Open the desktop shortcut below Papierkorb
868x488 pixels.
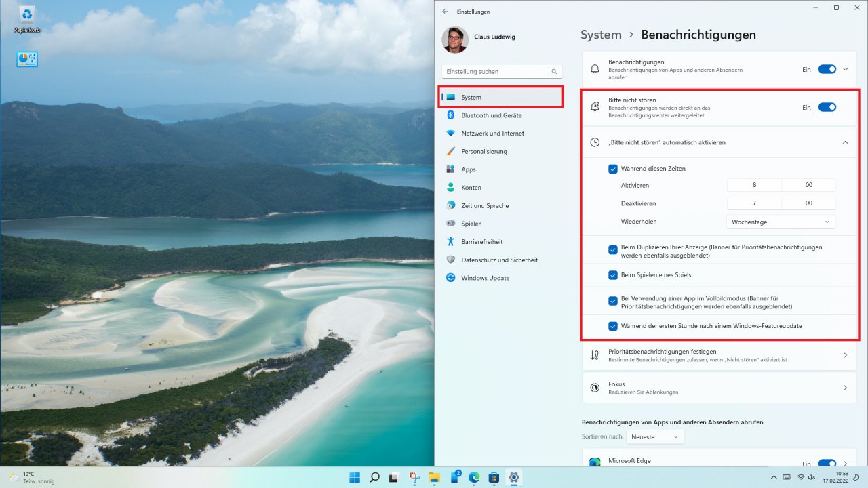(27, 59)
